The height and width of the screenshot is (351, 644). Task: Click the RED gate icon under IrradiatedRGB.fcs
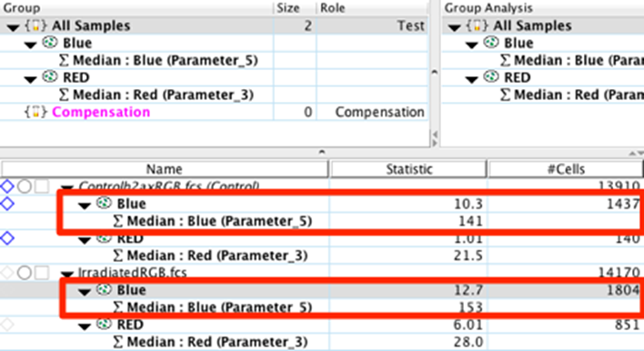coord(104,324)
